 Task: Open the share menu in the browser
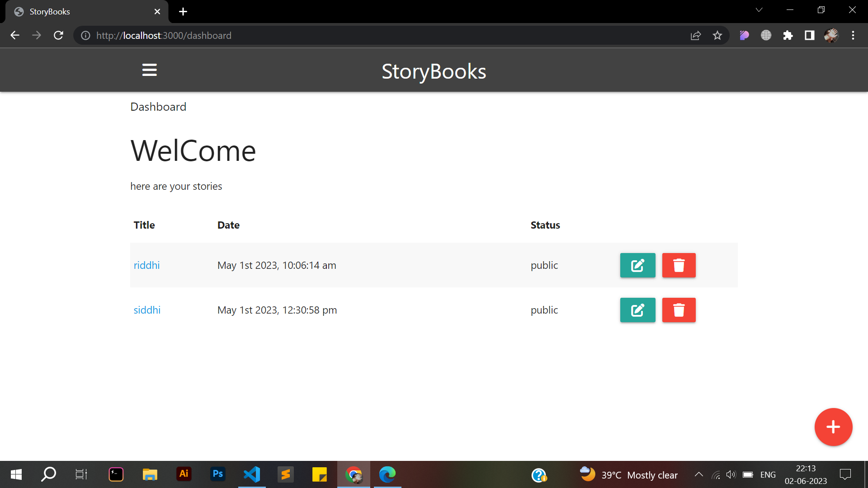[x=696, y=35]
